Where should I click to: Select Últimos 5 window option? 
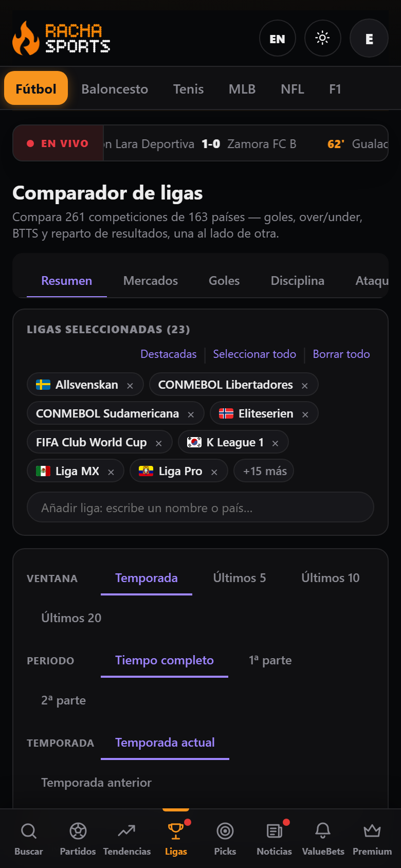[240, 578]
